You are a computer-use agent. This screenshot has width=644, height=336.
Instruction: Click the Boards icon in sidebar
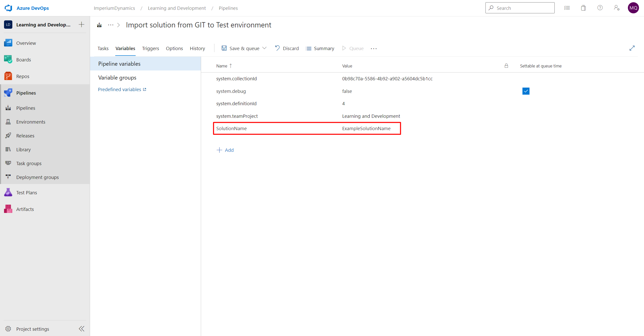coord(8,60)
